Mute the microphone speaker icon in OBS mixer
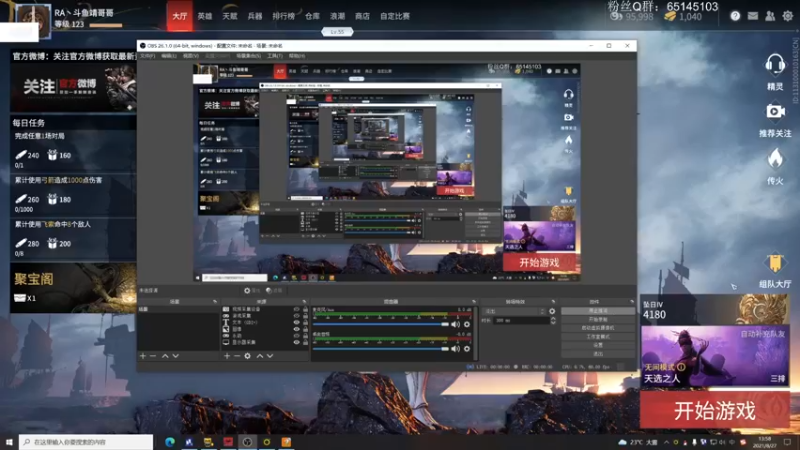The width and height of the screenshot is (800, 450). (x=455, y=324)
